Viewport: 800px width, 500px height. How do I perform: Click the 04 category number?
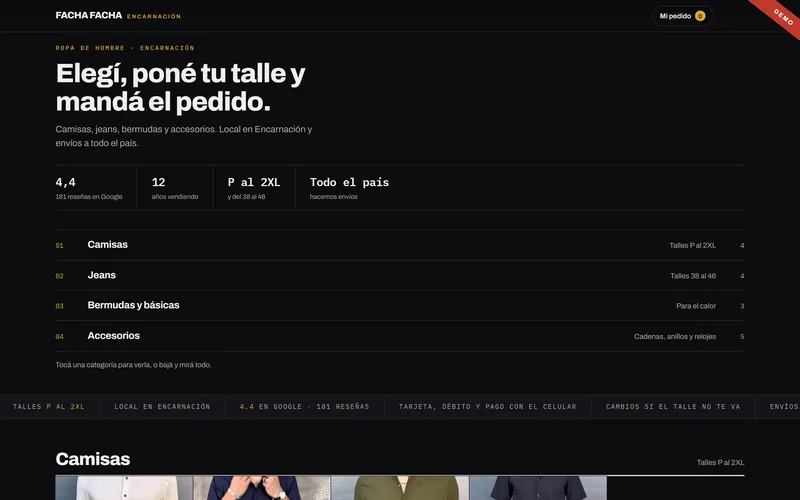coord(60,337)
